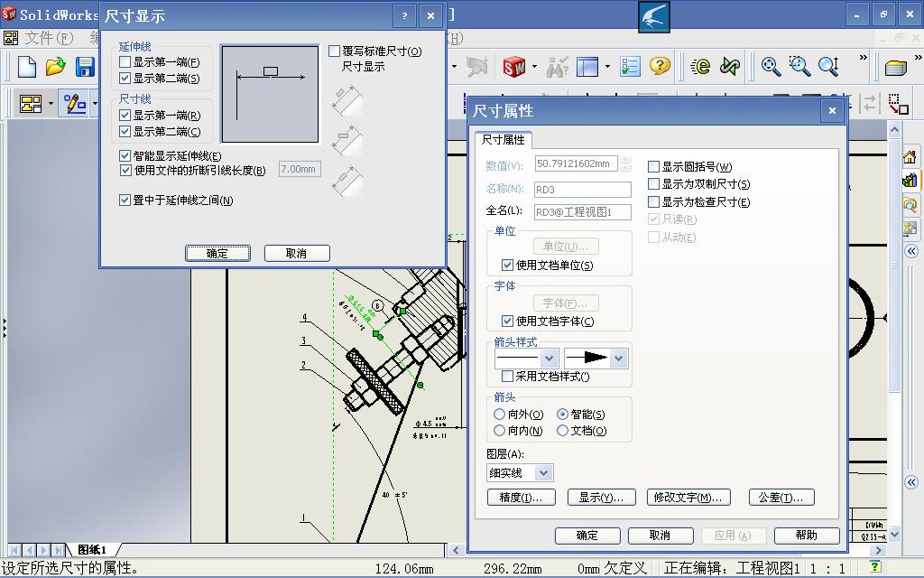Click the 修改文字(M)... button

pyautogui.click(x=688, y=498)
